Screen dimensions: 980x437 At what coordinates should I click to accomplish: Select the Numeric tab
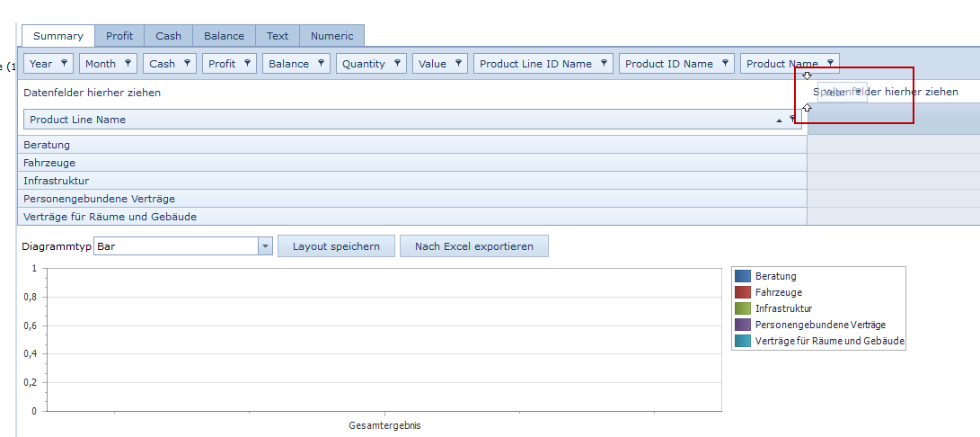click(331, 36)
